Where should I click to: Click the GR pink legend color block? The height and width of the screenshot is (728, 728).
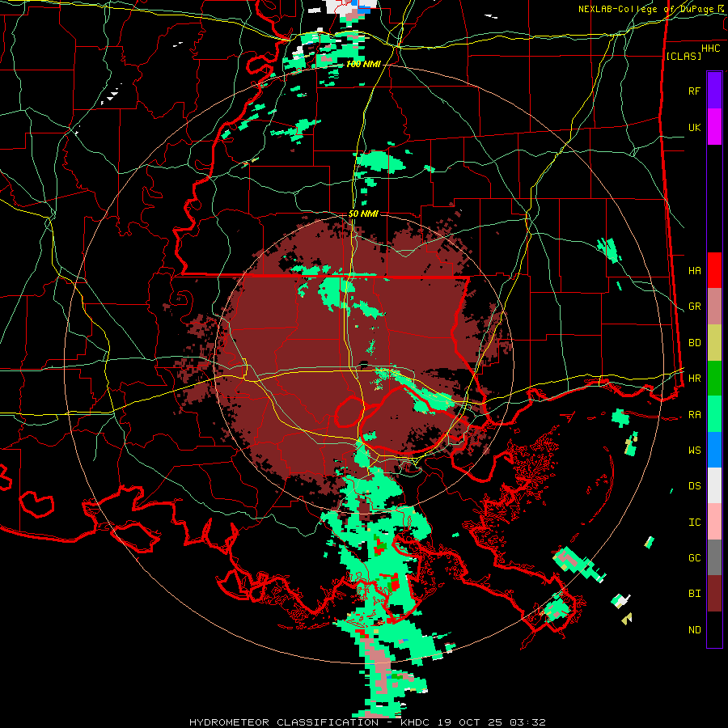tap(714, 307)
